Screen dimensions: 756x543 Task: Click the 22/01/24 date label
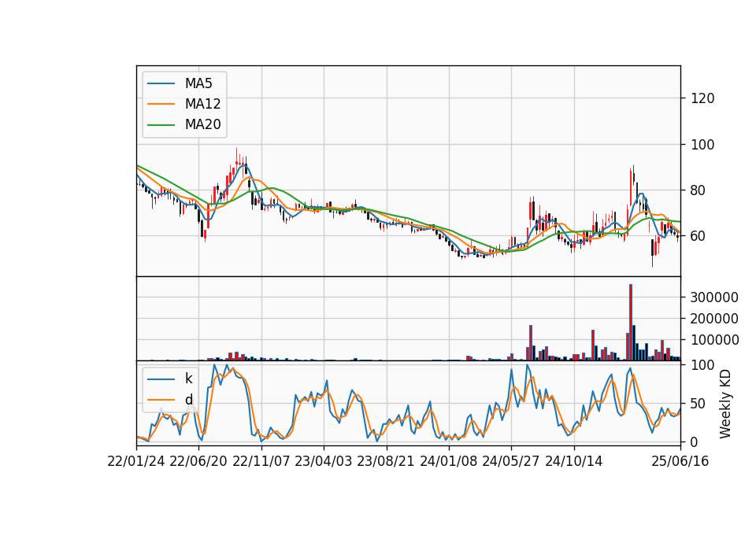(x=136, y=461)
